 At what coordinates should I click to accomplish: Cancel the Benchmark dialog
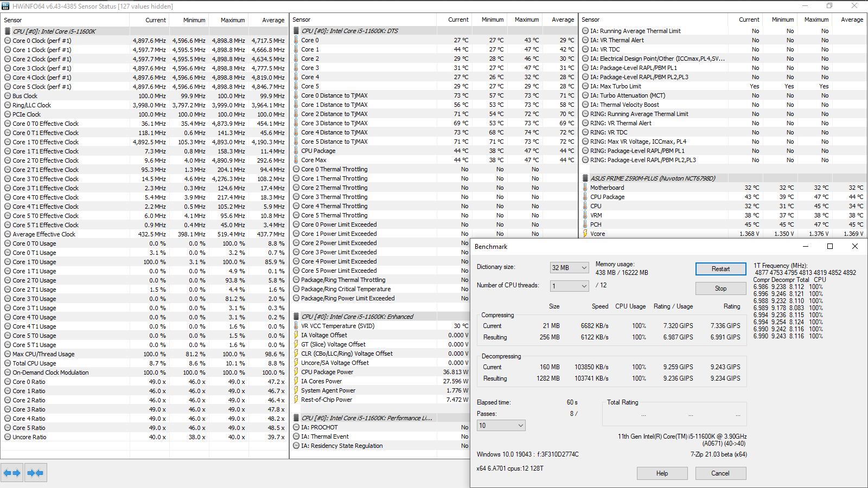click(x=720, y=473)
